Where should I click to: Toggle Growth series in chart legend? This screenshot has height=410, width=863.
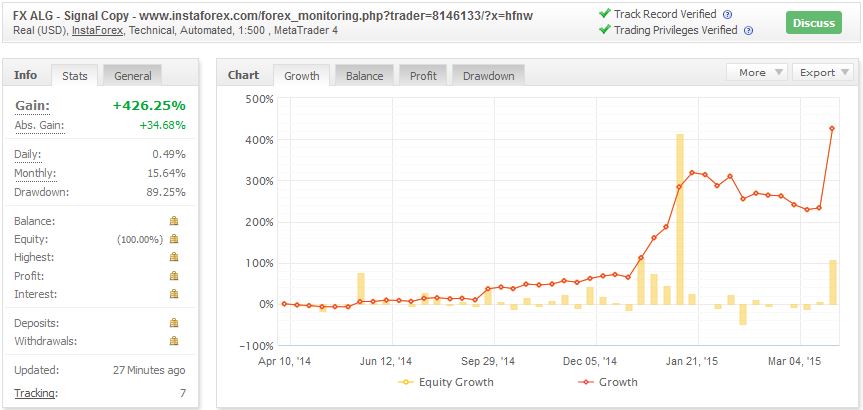(x=608, y=382)
